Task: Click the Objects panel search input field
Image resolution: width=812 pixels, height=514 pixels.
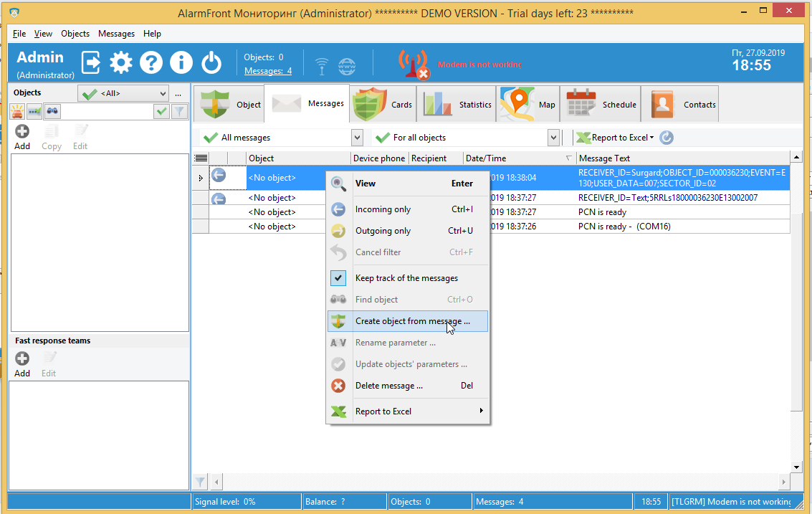Action: pyautogui.click(x=108, y=111)
